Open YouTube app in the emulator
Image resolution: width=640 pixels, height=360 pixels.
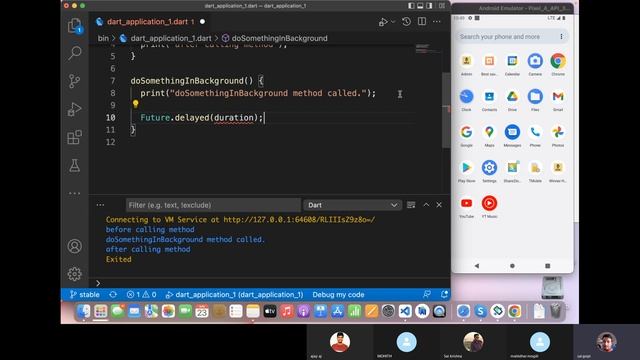click(x=466, y=203)
